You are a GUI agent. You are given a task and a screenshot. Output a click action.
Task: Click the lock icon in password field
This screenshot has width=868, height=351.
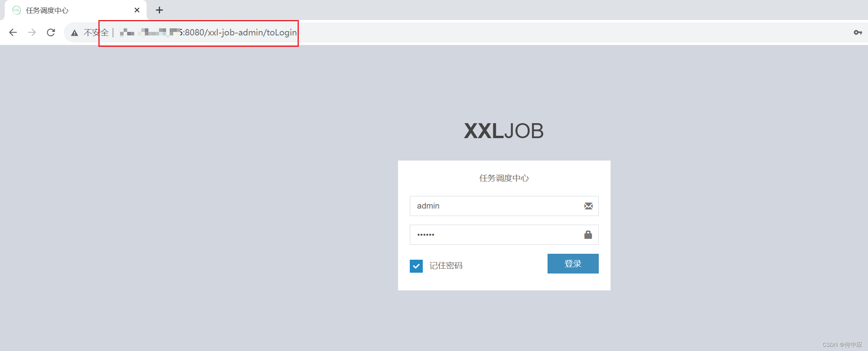pos(588,235)
